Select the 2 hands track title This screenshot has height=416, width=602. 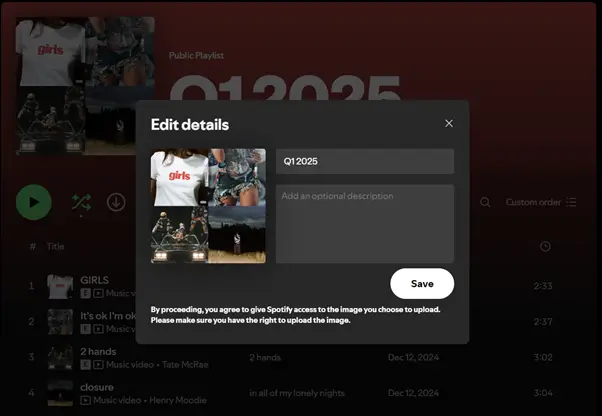(98, 352)
